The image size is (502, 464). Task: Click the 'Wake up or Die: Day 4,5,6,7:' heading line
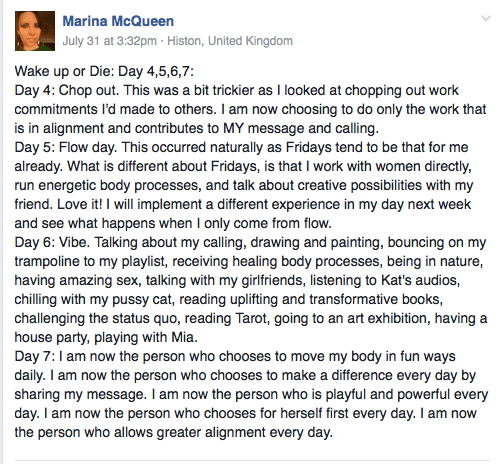coord(104,71)
